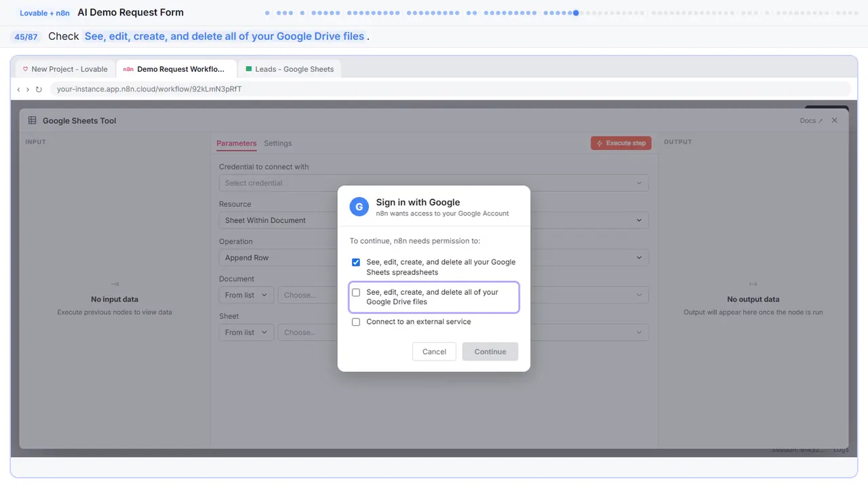Click the "No output data" text
The height and width of the screenshot is (488, 868).
753,299
